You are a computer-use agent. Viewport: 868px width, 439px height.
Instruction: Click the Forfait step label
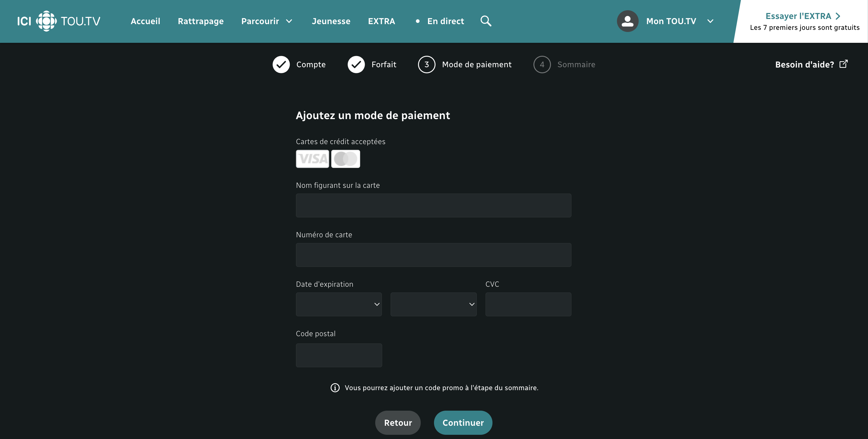click(383, 65)
